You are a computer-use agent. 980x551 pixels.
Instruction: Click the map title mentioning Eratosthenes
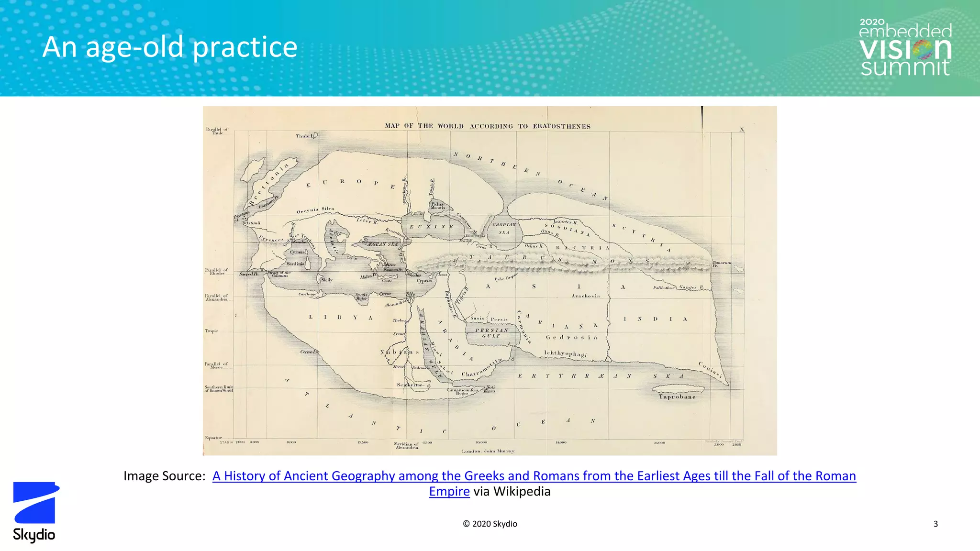point(488,126)
